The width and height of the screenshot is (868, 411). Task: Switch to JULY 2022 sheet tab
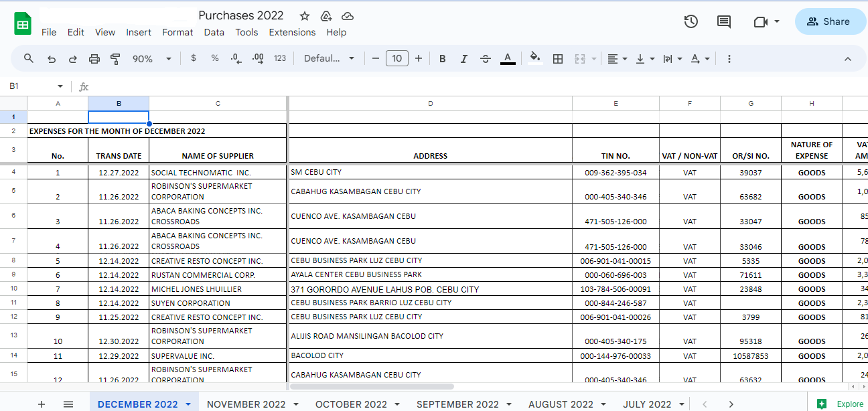coord(647,404)
